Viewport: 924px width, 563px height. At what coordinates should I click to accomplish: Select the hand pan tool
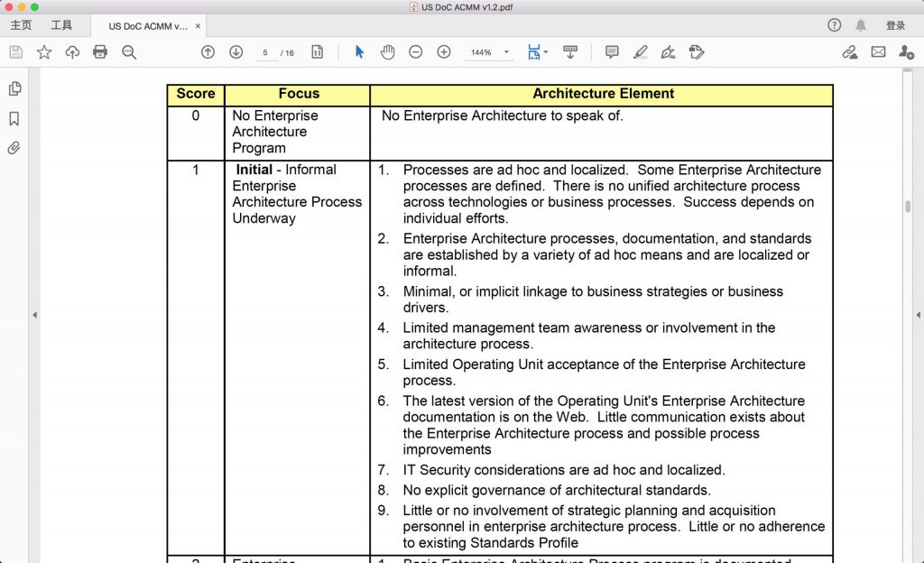click(x=387, y=52)
